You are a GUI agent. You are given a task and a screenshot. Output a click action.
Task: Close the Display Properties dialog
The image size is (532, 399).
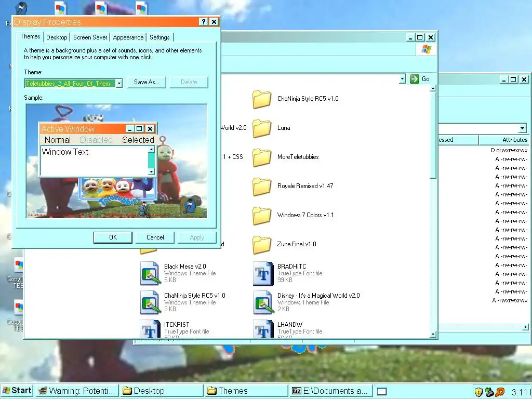click(214, 22)
